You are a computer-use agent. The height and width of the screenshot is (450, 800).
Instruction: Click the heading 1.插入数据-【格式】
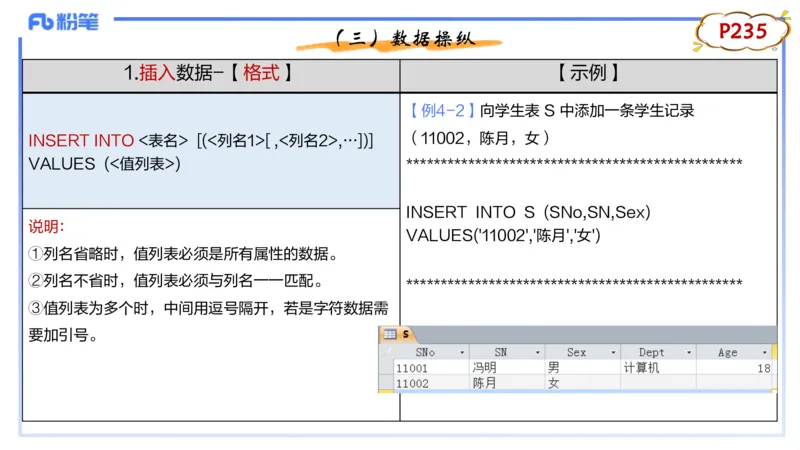click(209, 73)
